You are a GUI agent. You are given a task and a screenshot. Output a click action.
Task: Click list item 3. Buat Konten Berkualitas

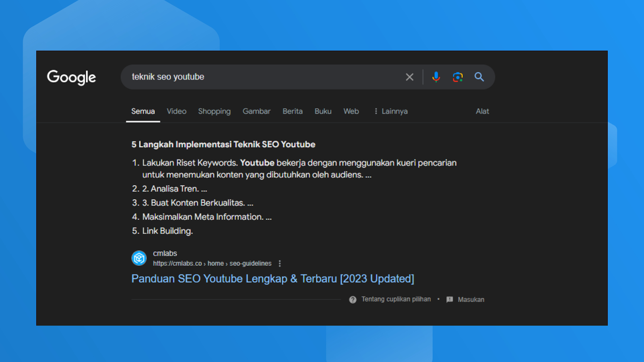click(198, 203)
